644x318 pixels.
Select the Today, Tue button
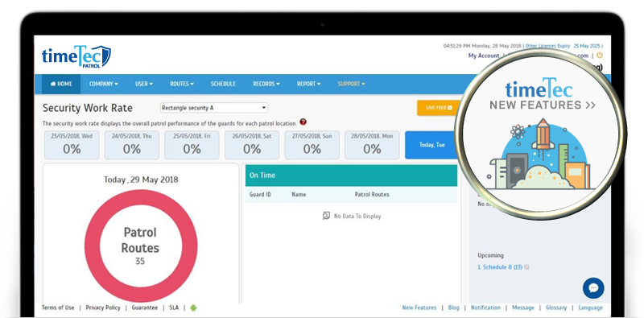coord(431,145)
